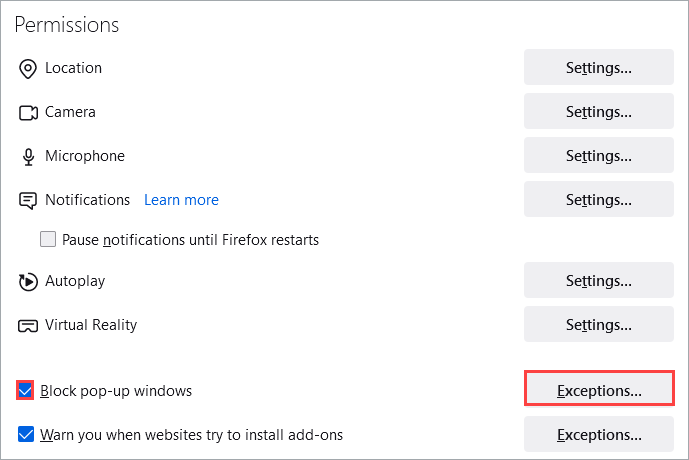The image size is (689, 460).
Task: Enable Pause notifications until Firefox restarts
Action: (48, 239)
